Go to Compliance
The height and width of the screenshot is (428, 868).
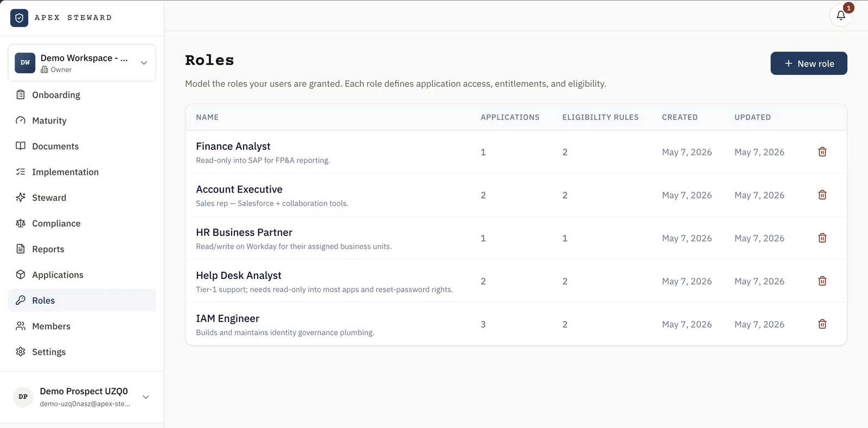(82, 223)
